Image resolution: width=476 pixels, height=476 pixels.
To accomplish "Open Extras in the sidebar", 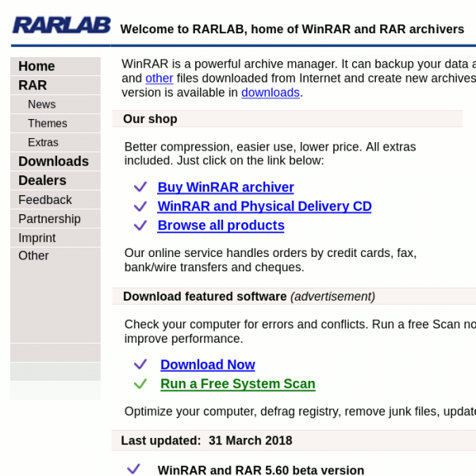I will click(x=43, y=142).
